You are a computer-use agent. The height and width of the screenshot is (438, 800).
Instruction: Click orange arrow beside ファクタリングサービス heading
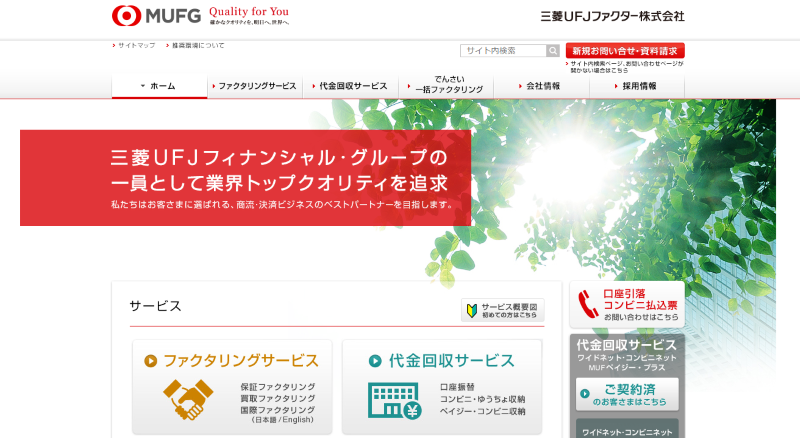[151, 361]
